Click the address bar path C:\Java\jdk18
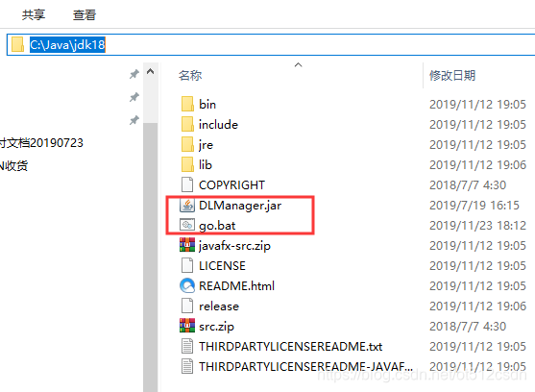 67,45
